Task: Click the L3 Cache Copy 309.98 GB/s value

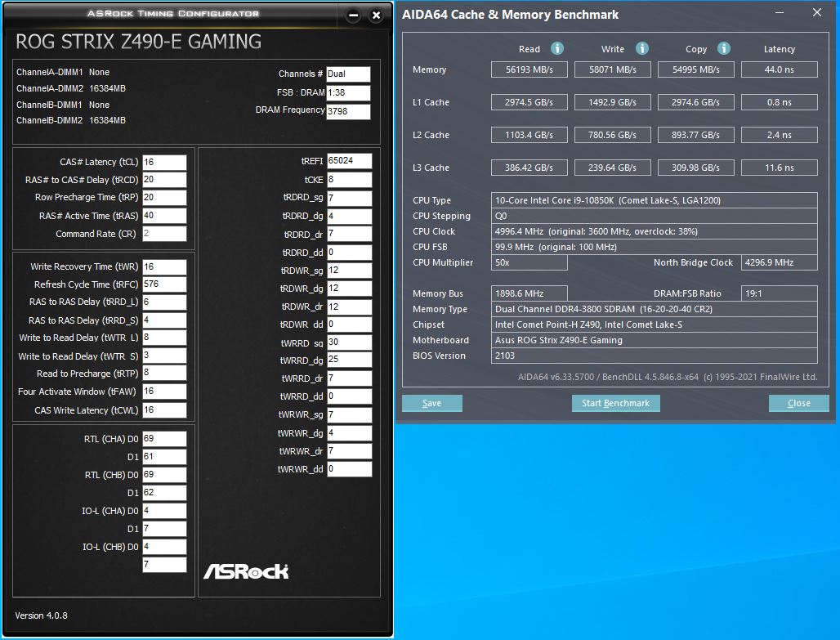Action: [x=696, y=168]
